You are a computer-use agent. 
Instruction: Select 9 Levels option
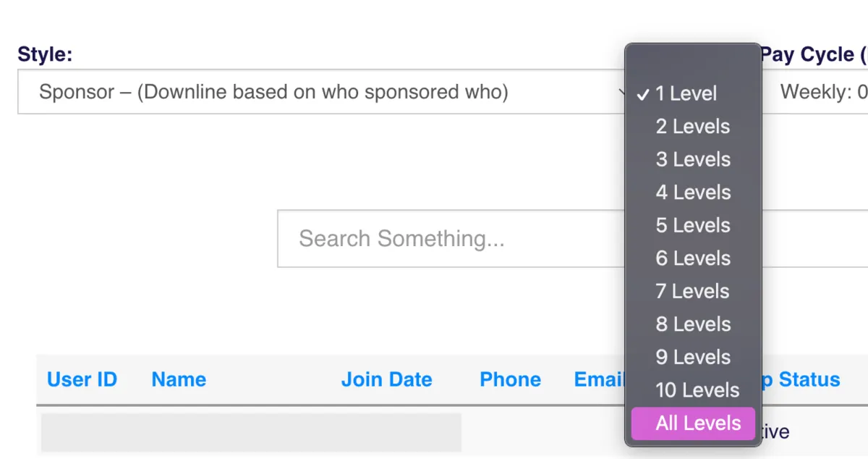(x=692, y=357)
